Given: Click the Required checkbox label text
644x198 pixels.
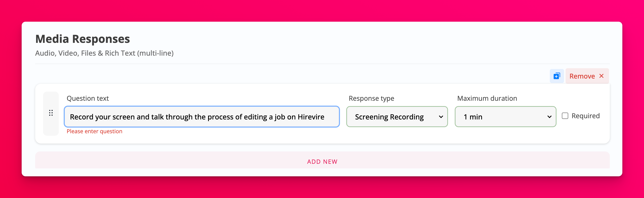Looking at the screenshot, I should click(585, 116).
